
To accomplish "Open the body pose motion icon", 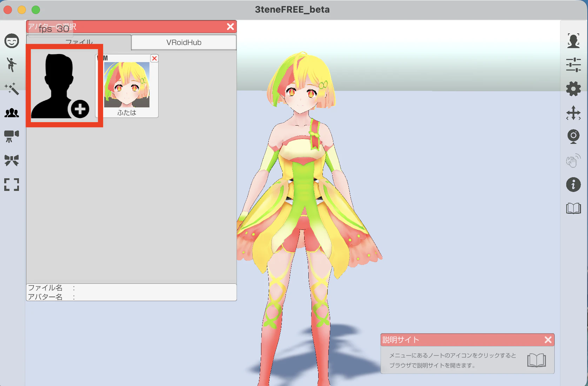I will (12, 65).
